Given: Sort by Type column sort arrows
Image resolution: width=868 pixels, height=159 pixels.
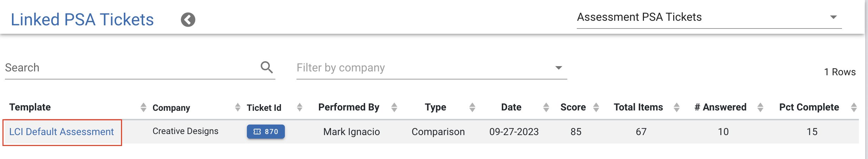Looking at the screenshot, I should coord(472,107).
